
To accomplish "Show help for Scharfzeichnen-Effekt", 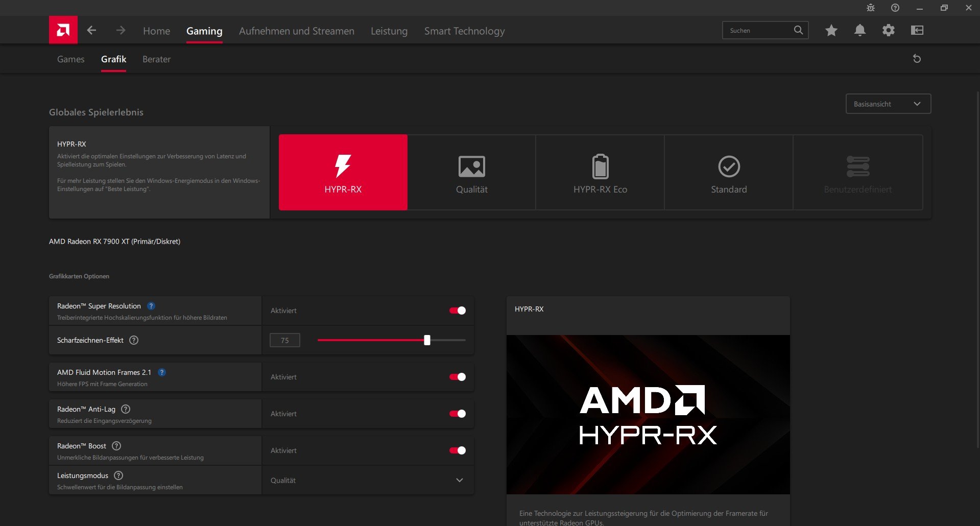I will click(134, 340).
